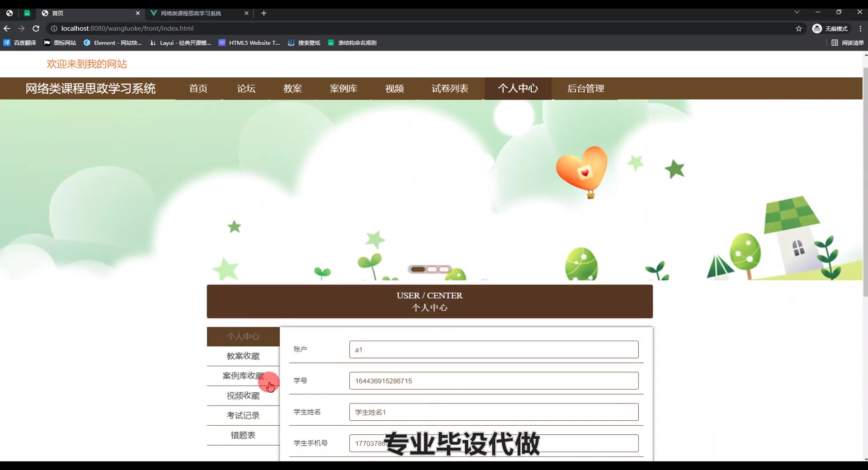
Task: View site information icon in address bar
Action: (x=54, y=28)
